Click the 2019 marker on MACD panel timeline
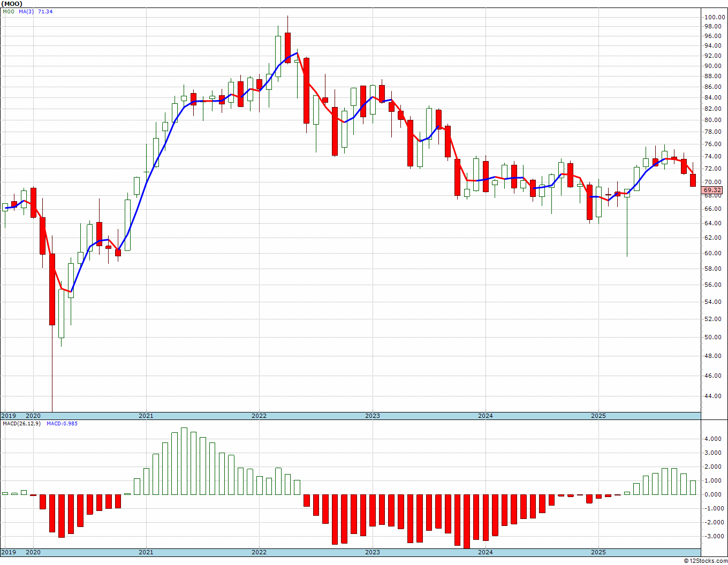Viewport: 728px width, 565px height. [x=9, y=552]
